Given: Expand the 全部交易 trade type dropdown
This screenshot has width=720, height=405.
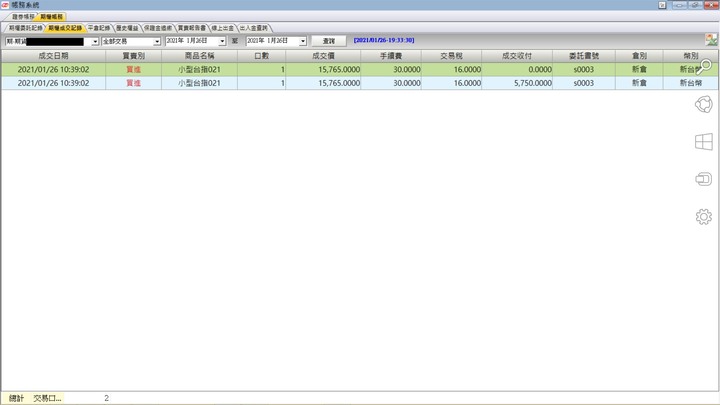Looking at the screenshot, I should click(157, 41).
